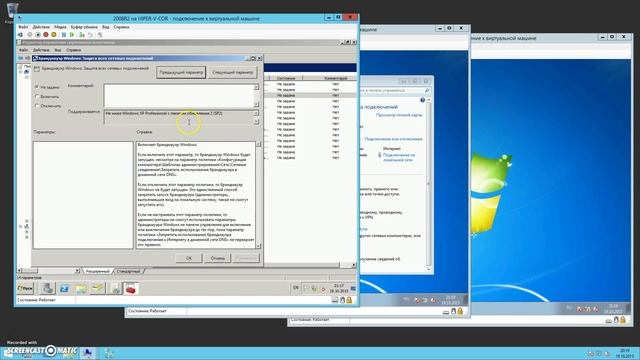Sort by the Состояние column header

(285, 78)
